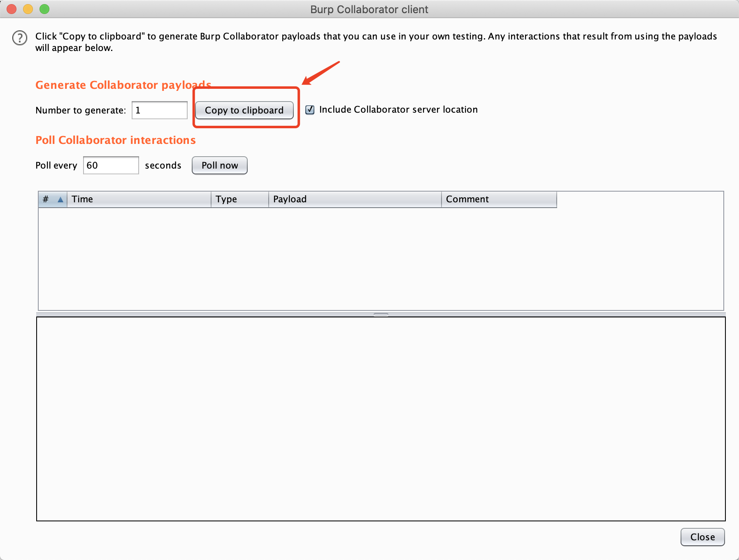Click the Comment column header
Screen dimensions: 739x560
499,199
